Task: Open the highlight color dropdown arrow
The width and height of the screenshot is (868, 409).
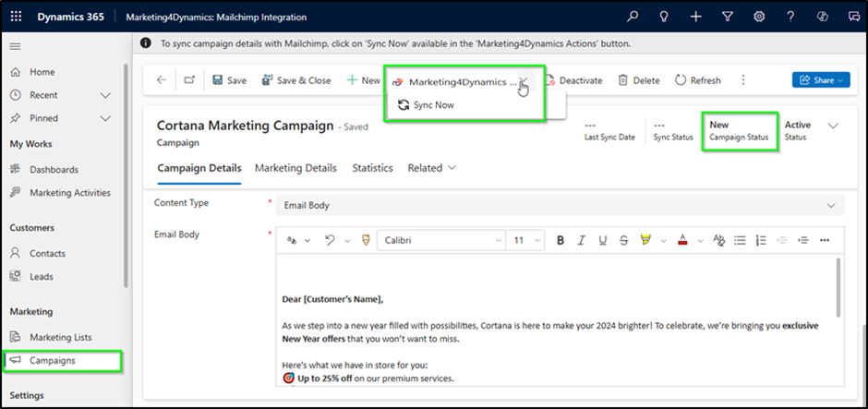Action: coord(663,240)
